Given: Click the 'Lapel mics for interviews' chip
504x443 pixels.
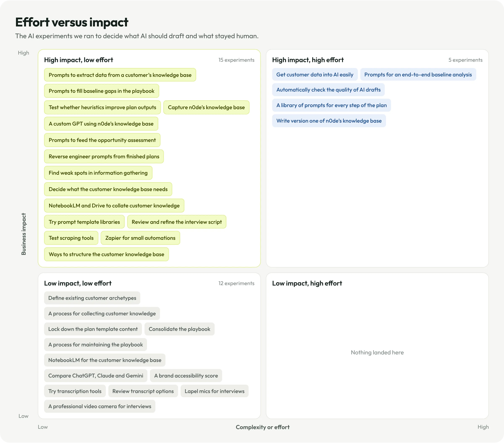Looking at the screenshot, I should pos(215,391).
